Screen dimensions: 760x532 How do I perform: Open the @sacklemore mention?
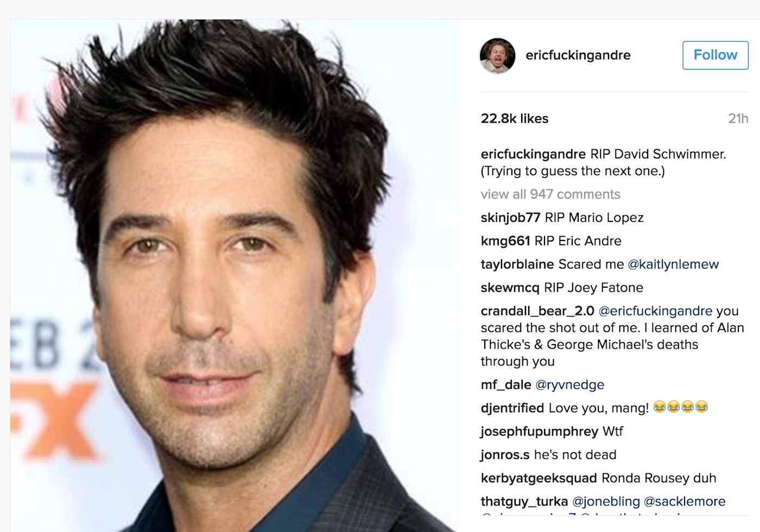[x=684, y=502]
